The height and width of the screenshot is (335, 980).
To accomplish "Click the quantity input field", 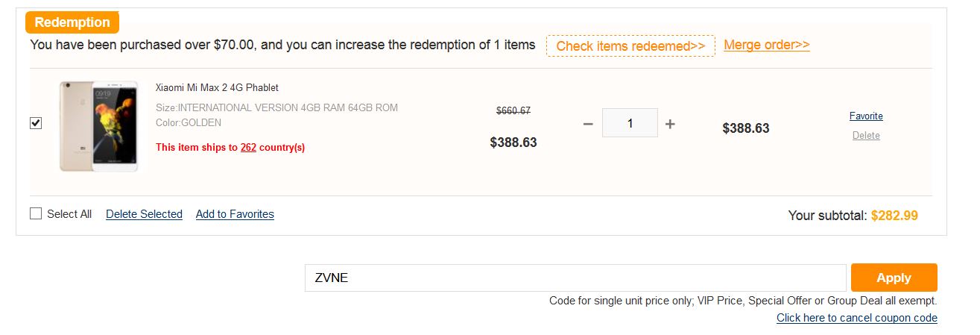I will coord(630,124).
